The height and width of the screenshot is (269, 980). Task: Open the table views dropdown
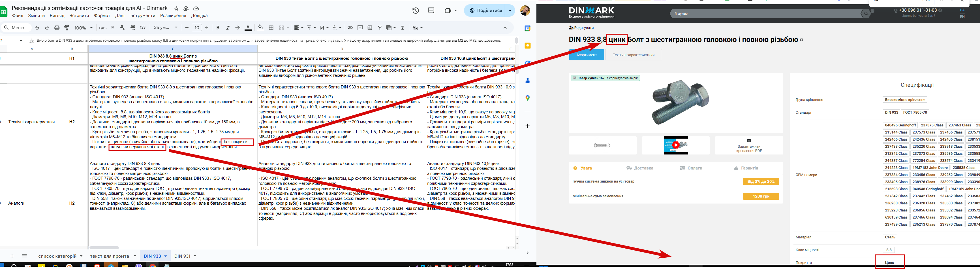pyautogui.click(x=391, y=28)
